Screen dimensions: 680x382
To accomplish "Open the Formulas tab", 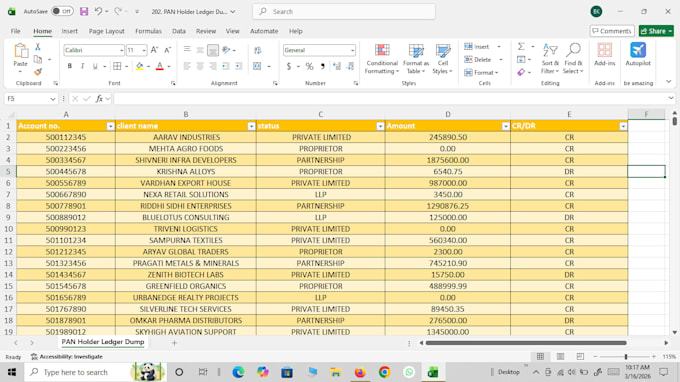I will pyautogui.click(x=148, y=31).
